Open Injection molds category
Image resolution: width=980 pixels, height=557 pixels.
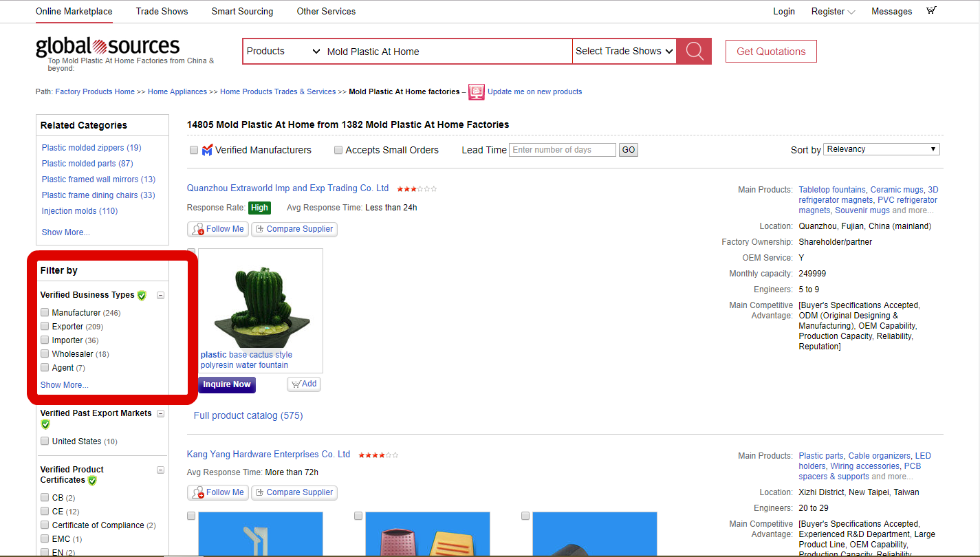pos(80,211)
